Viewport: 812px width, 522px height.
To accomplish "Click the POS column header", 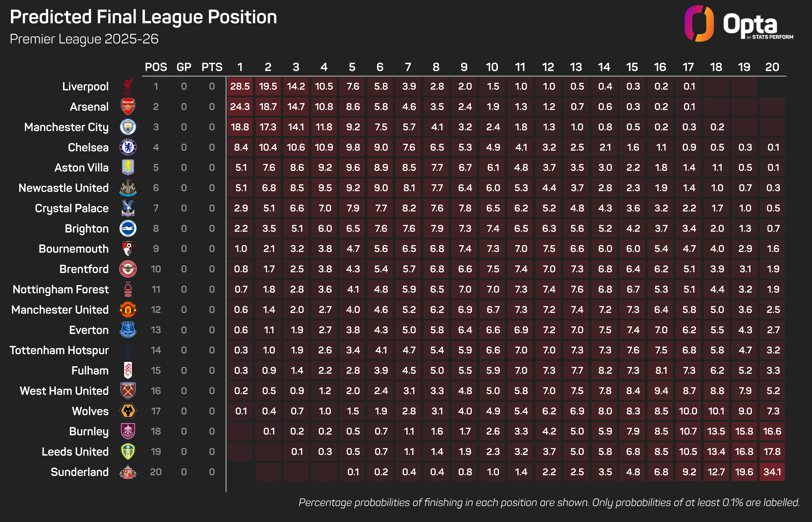I will point(156,67).
